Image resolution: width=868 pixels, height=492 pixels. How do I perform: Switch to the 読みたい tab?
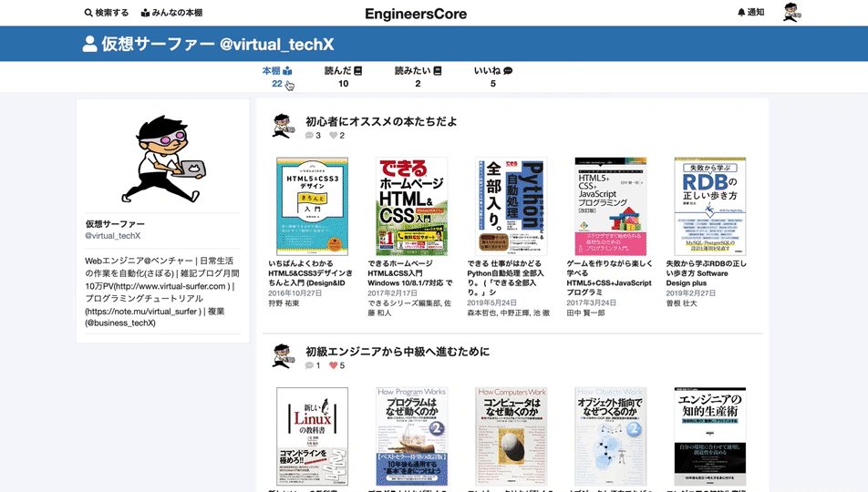coord(418,77)
